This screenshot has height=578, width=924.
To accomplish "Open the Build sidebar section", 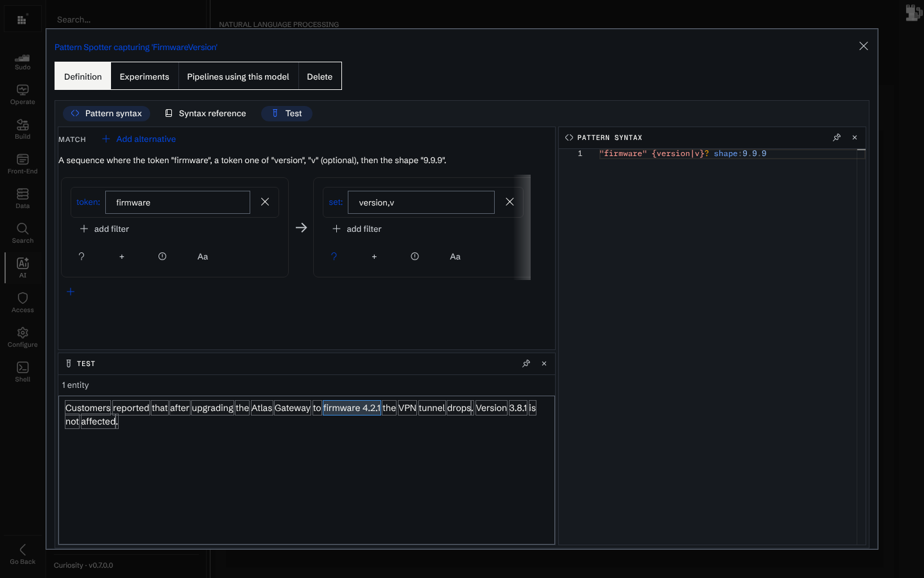I will coord(22,130).
